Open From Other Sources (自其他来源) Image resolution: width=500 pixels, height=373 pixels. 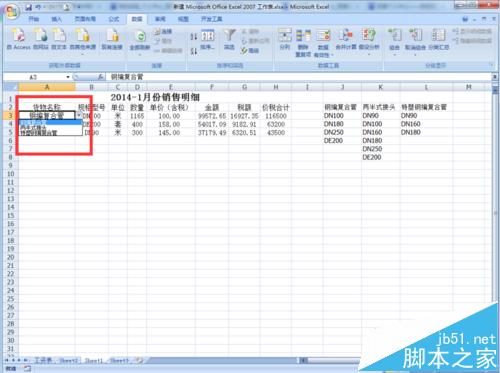pos(83,41)
